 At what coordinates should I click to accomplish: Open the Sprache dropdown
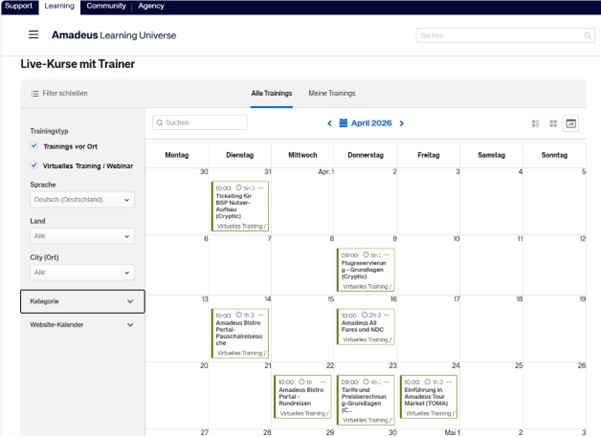(x=81, y=200)
